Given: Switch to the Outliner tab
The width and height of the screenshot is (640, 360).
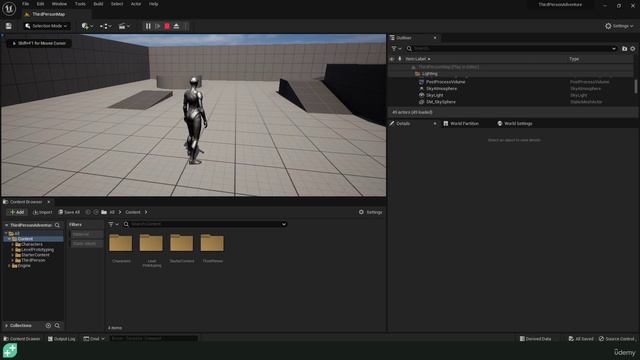Looking at the screenshot, I should coord(404,38).
